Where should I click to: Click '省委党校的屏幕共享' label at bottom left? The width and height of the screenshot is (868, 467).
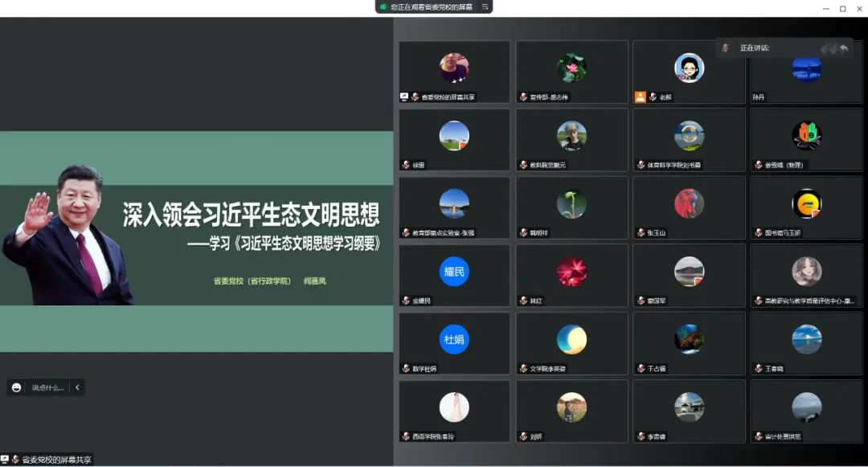pyautogui.click(x=56, y=460)
